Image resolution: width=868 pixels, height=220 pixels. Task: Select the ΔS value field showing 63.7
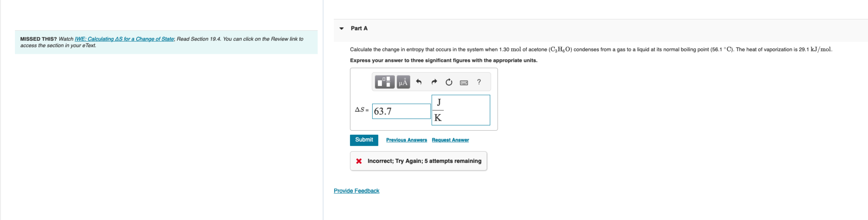pyautogui.click(x=401, y=111)
